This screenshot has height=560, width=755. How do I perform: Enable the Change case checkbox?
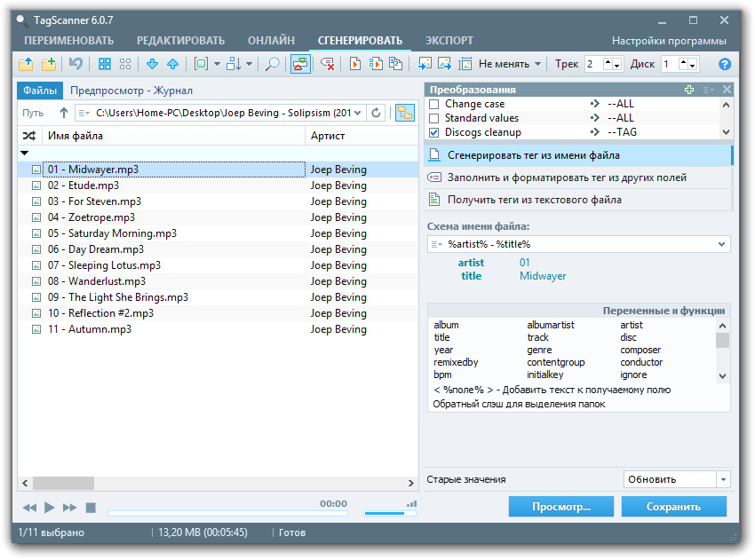(x=434, y=104)
